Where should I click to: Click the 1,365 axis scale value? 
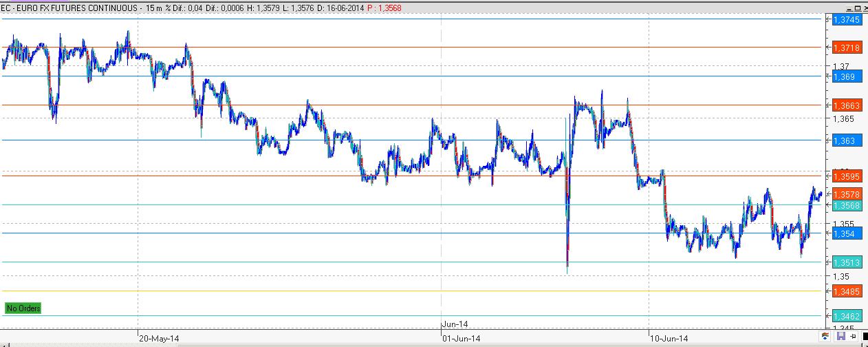pyautogui.click(x=843, y=118)
